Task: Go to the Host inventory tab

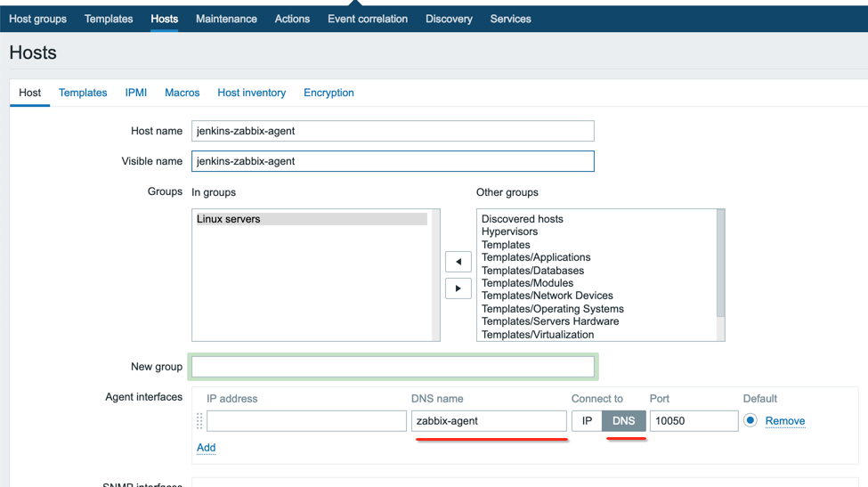Action: click(251, 93)
